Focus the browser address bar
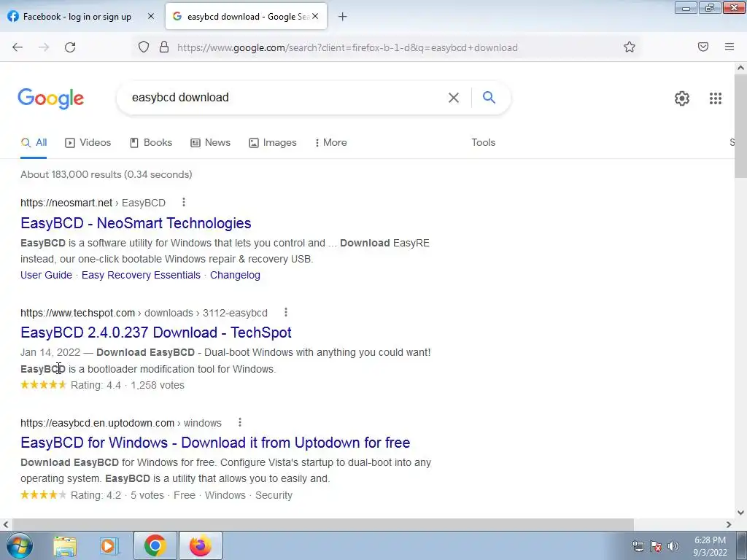Image resolution: width=747 pixels, height=560 pixels. click(x=347, y=47)
